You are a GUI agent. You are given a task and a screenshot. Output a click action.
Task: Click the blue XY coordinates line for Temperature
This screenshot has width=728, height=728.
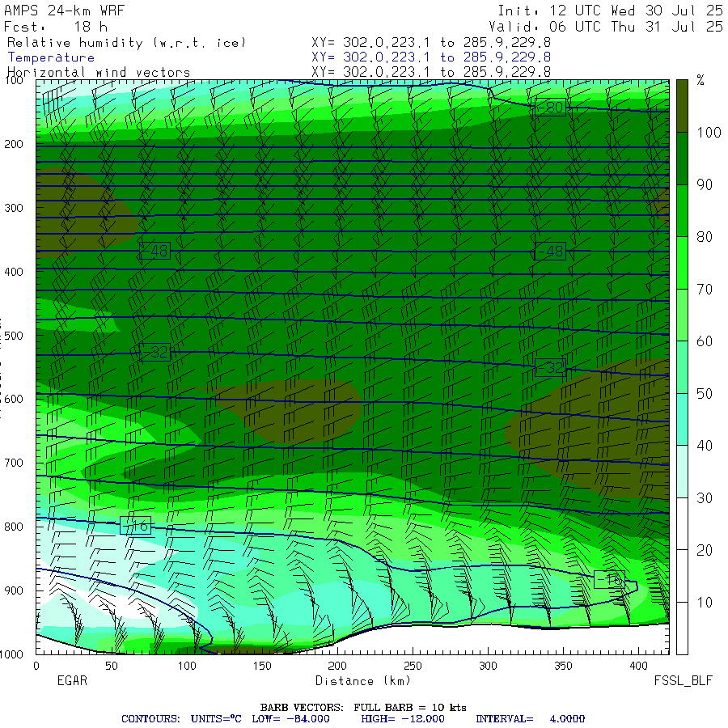tap(431, 57)
